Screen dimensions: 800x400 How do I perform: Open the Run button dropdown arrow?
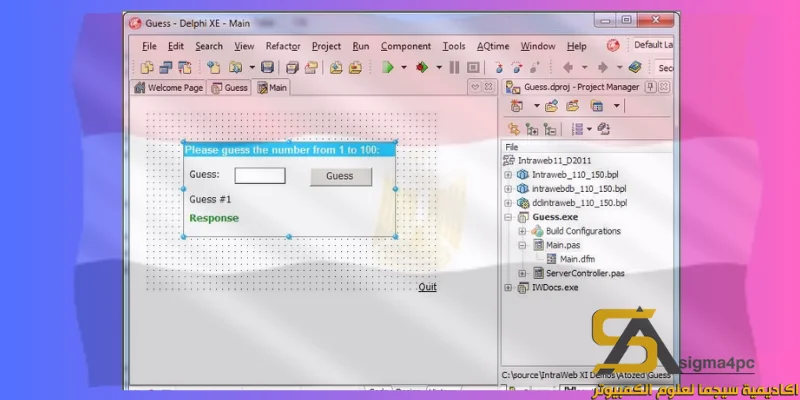[x=404, y=67]
